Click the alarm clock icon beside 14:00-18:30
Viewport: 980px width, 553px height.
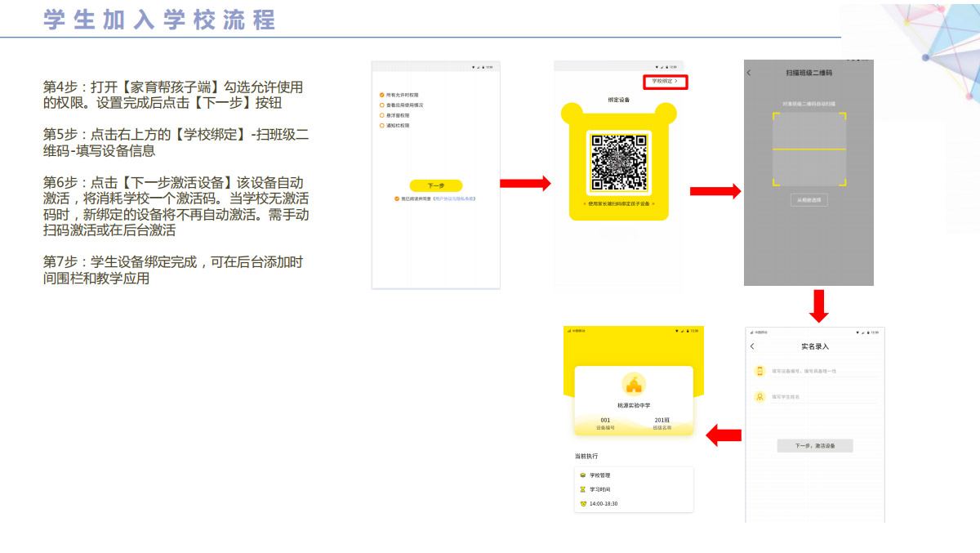point(582,503)
